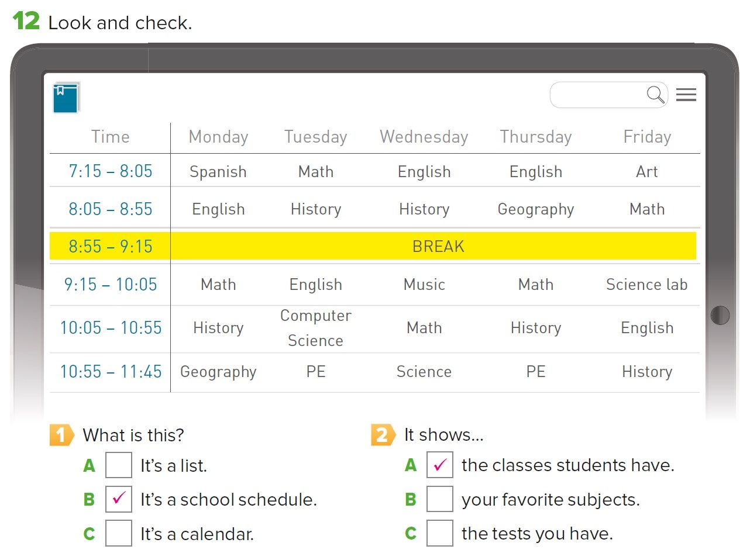Check the "It's a calendar" checkbox
Screen dimensions: 750x560
(x=118, y=533)
